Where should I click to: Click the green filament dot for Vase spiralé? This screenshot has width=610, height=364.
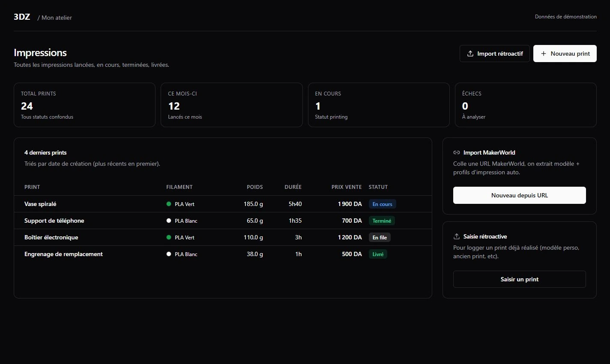pyautogui.click(x=169, y=204)
